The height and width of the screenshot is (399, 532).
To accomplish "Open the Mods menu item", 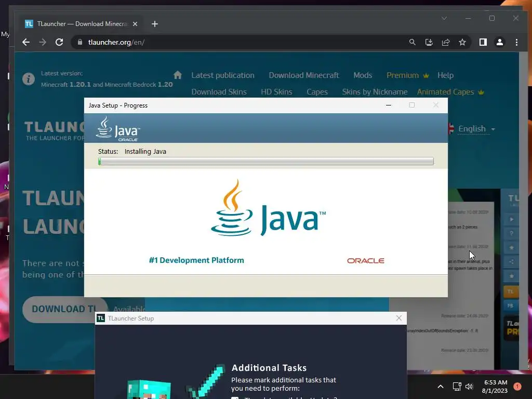I will [363, 75].
